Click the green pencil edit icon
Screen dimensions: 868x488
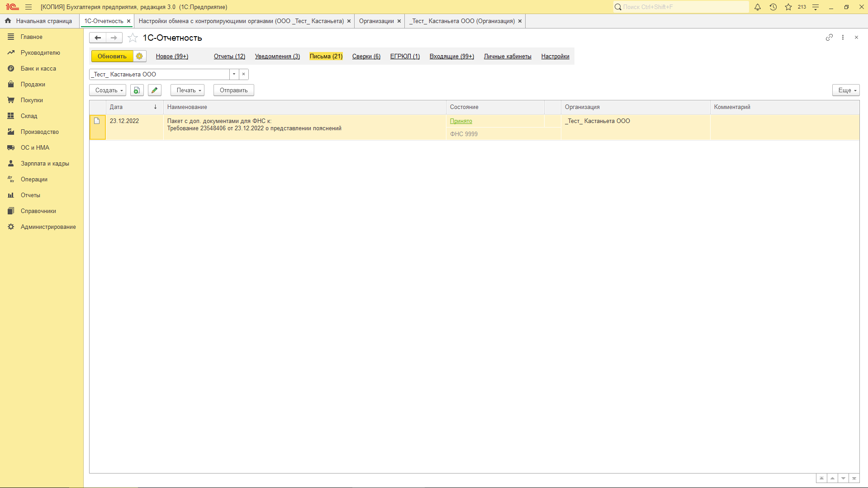pyautogui.click(x=155, y=90)
